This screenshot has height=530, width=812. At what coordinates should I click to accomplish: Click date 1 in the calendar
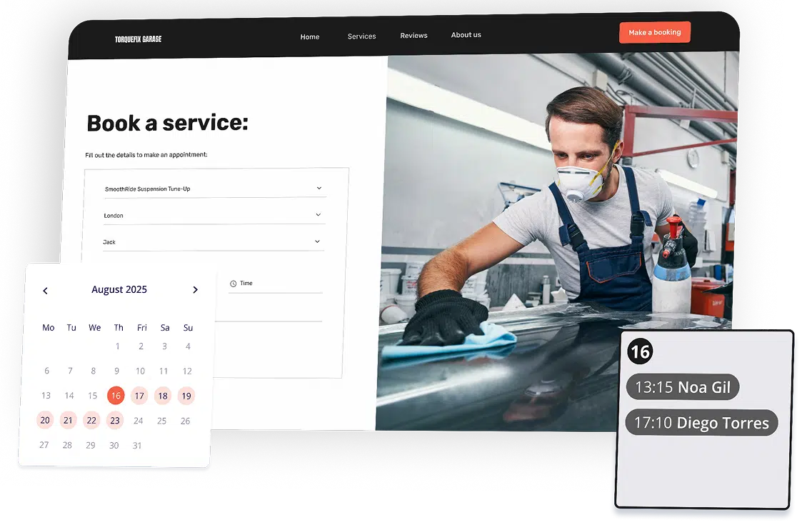118,346
